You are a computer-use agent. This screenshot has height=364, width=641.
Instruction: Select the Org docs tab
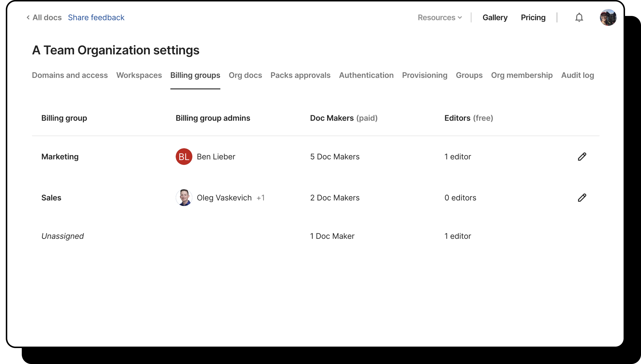click(245, 75)
